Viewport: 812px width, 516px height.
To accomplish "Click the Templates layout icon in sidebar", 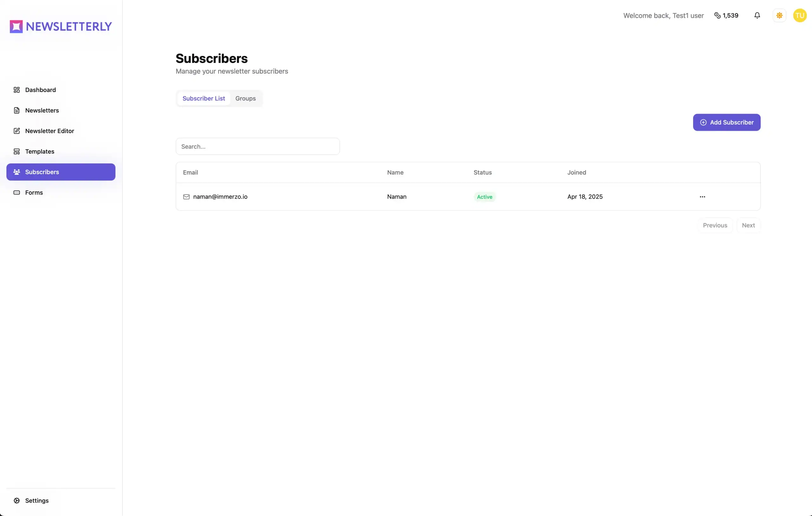I will [x=16, y=151].
